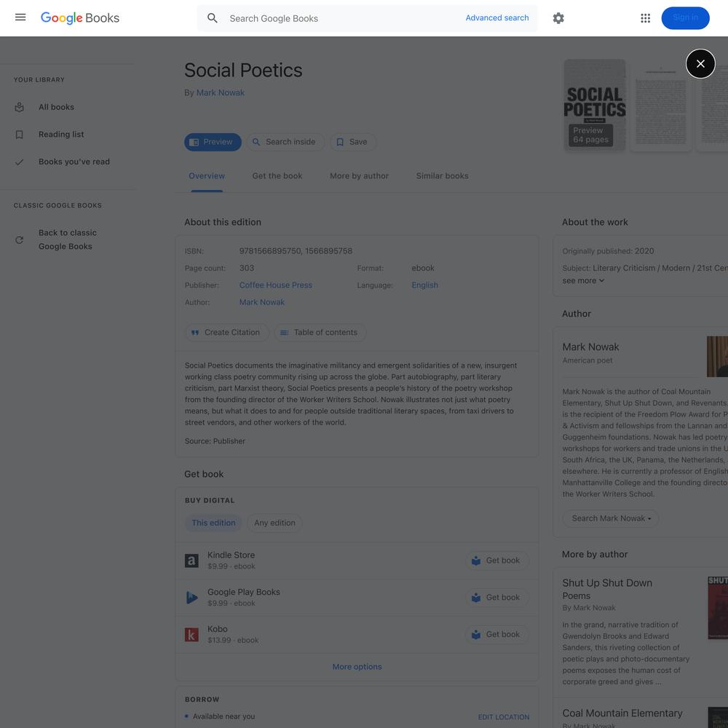Click Shut Up Shut Down cover thumbnail

tap(718, 608)
